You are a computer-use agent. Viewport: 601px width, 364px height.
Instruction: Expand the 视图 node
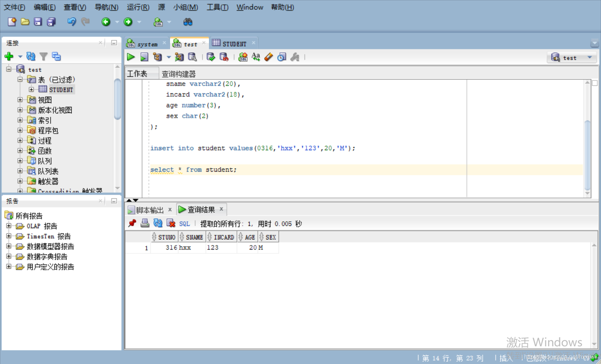pyautogui.click(x=20, y=100)
